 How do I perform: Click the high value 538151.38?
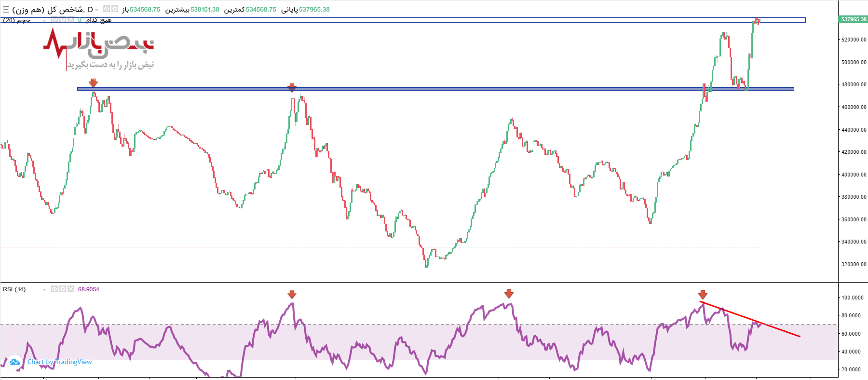click(205, 10)
